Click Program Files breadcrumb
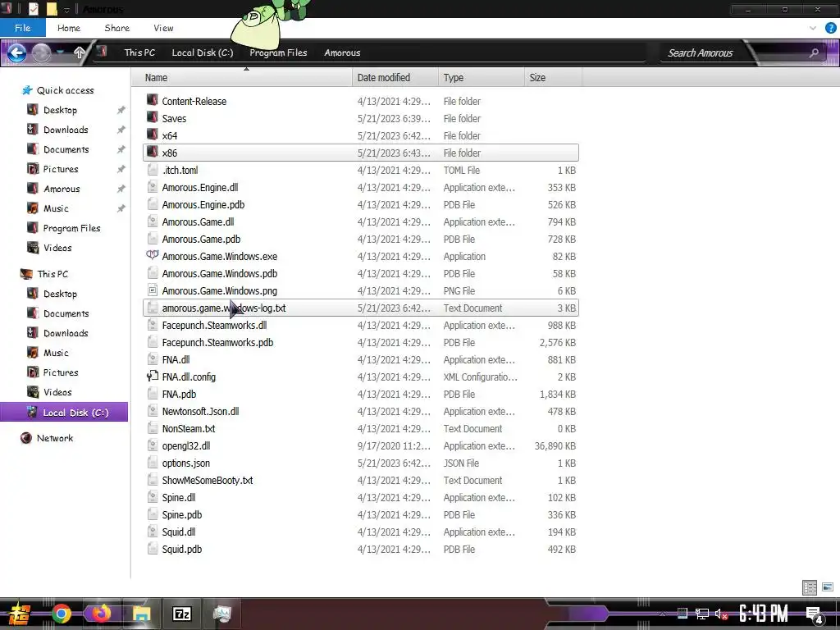840x630 pixels. coord(278,52)
